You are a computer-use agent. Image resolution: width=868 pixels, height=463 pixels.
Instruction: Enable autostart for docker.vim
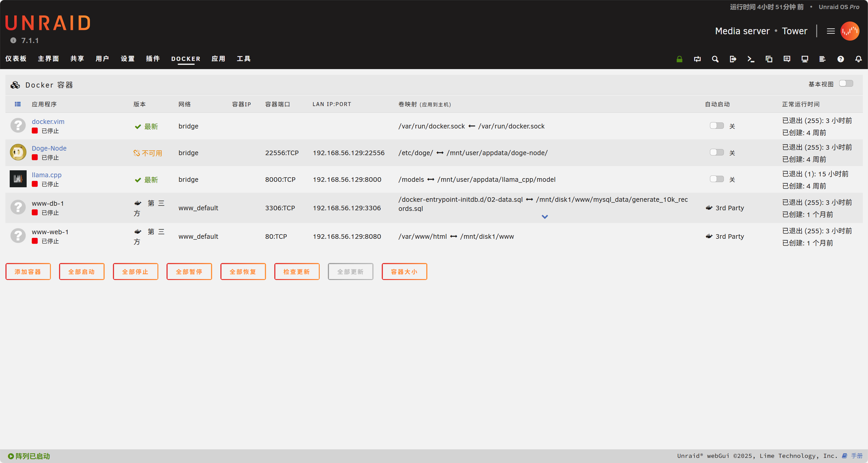tap(716, 126)
